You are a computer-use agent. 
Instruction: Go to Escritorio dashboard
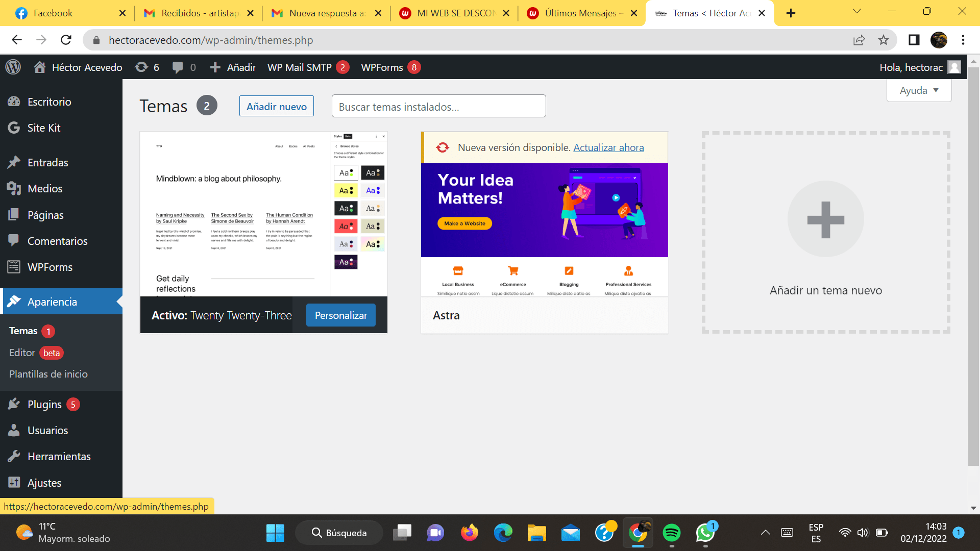pos(61,102)
